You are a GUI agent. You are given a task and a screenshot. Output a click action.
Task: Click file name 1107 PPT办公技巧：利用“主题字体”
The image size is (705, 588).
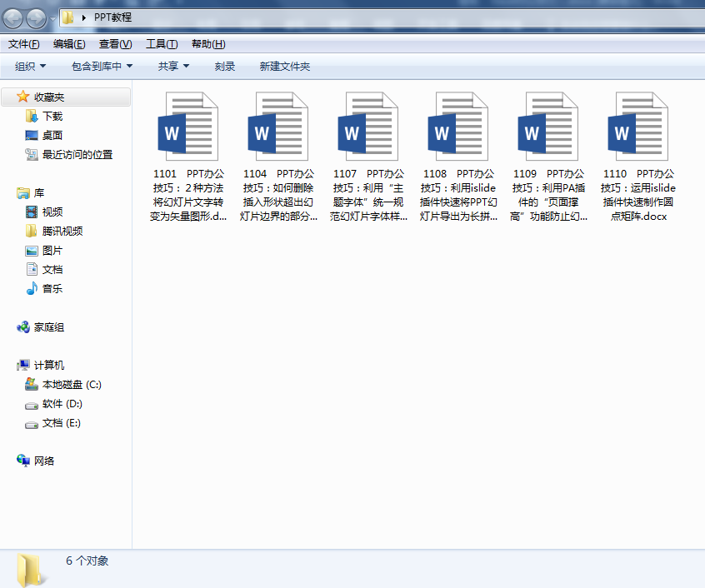[x=368, y=195]
